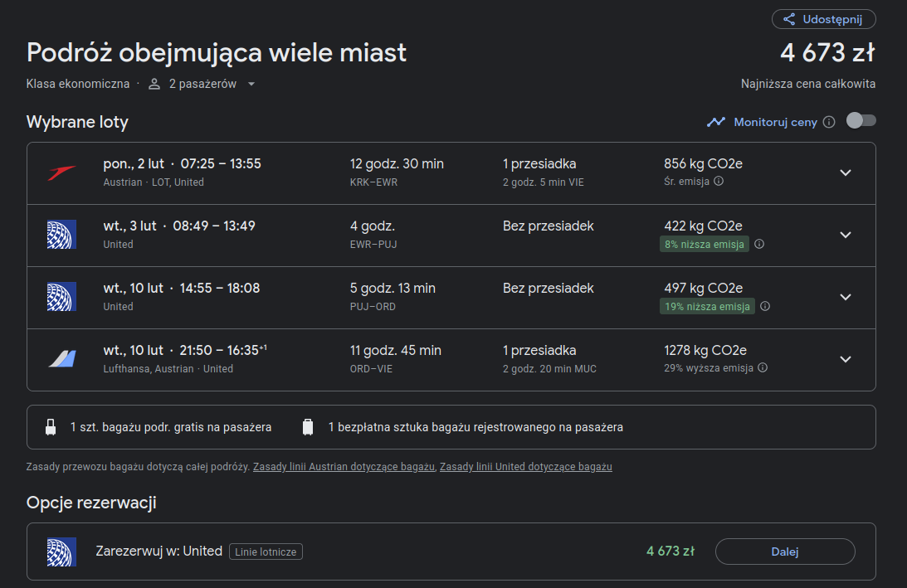The width and height of the screenshot is (907, 588).
Task: Show info for Śr. emisja emissions
Action: coord(719,181)
